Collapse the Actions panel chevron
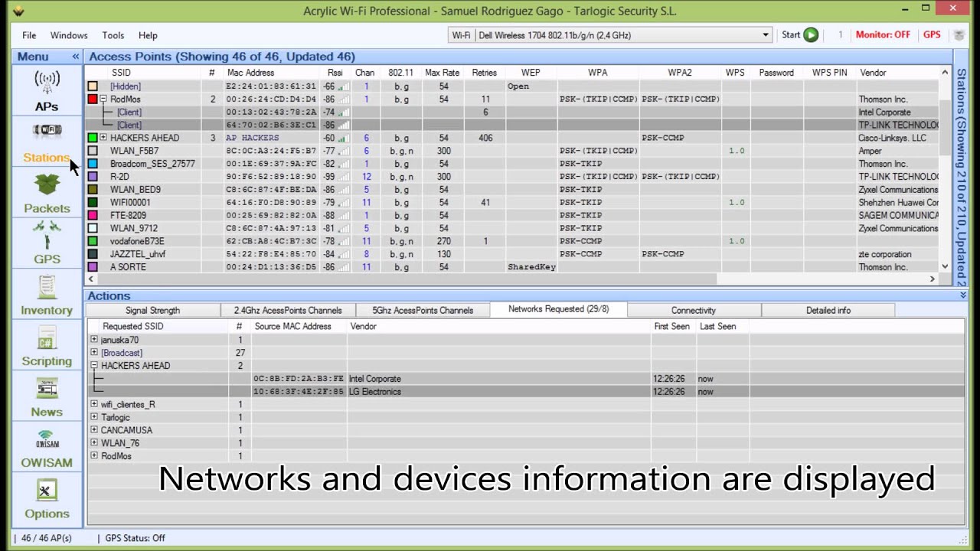 [x=963, y=295]
